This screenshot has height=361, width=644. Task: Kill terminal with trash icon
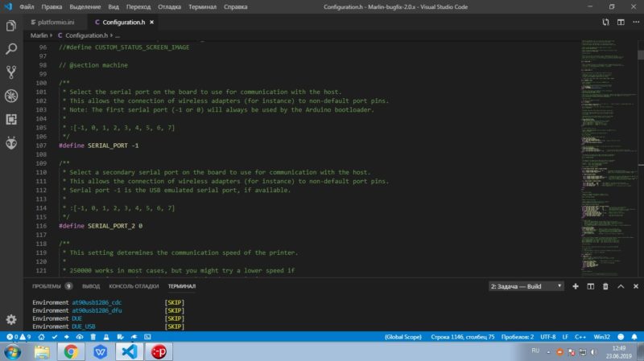605,286
